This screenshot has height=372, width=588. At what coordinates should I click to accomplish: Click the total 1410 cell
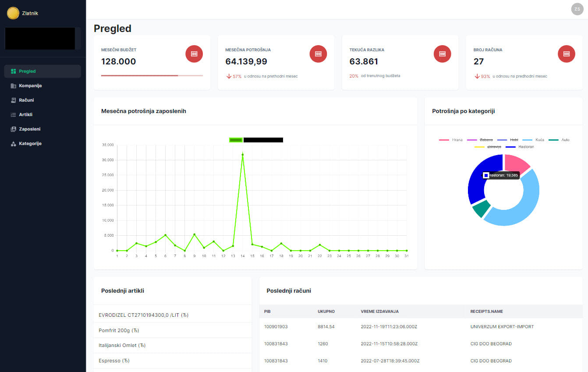click(x=323, y=361)
